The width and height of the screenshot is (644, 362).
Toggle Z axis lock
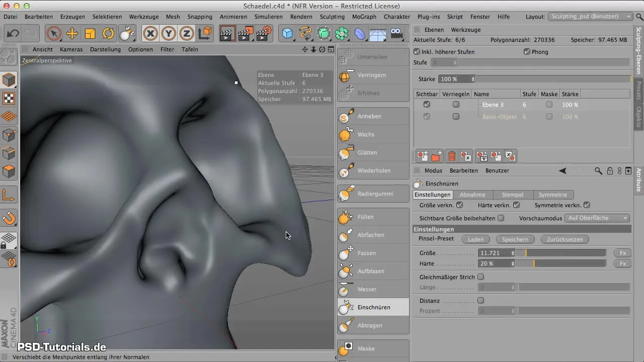187,34
